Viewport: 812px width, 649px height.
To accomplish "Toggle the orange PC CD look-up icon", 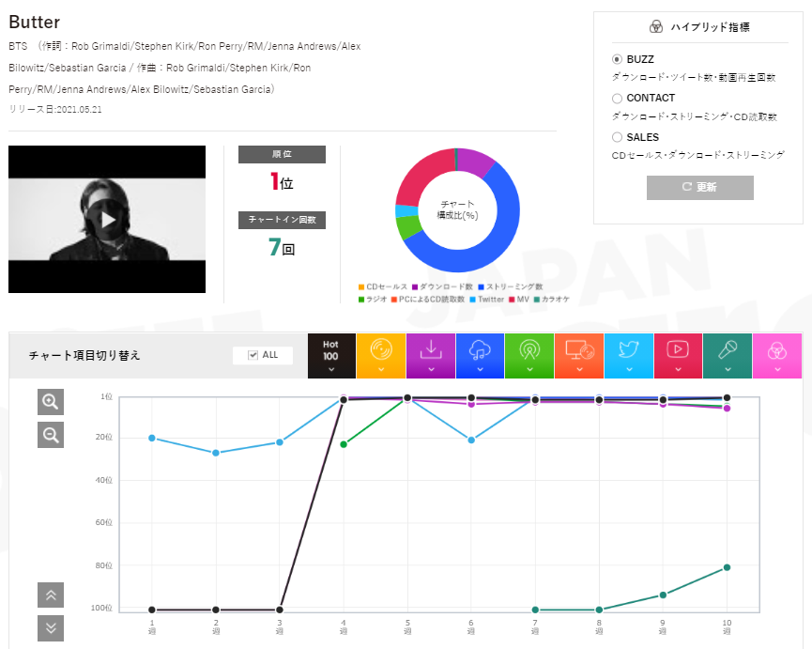I will (579, 356).
